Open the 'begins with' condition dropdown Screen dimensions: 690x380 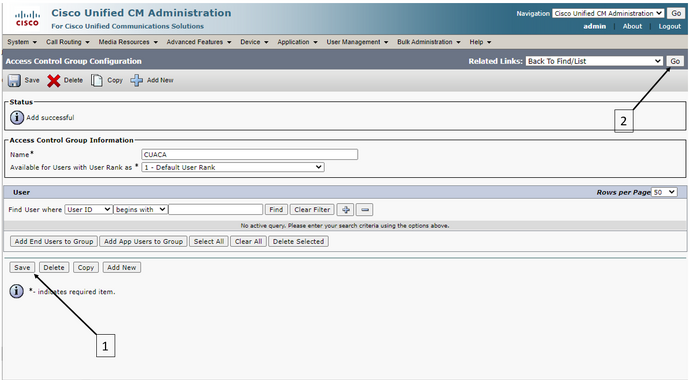(140, 209)
